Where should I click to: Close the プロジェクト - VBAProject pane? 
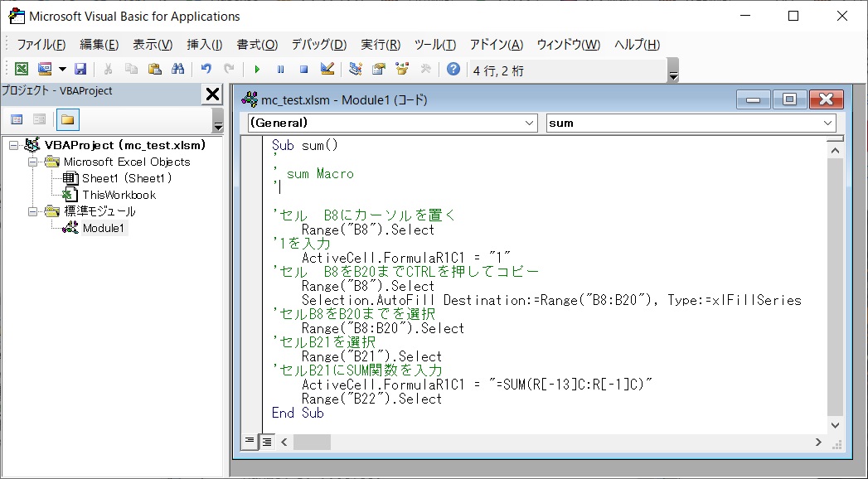click(x=212, y=94)
